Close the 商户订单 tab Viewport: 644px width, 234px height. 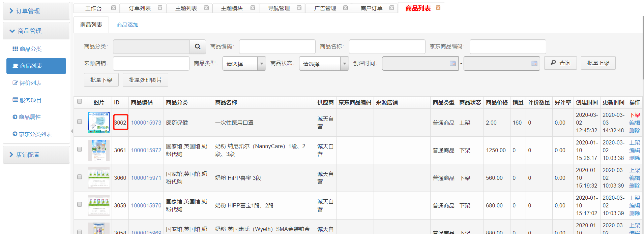click(392, 8)
